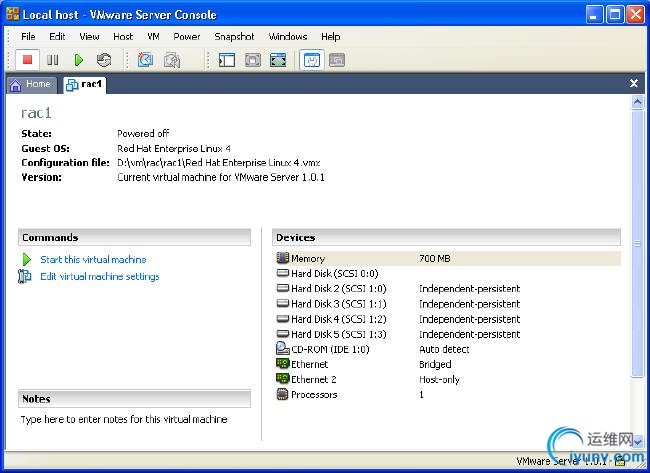650x473 pixels.
Task: Click the CD-ROM device icon
Action: tap(283, 348)
